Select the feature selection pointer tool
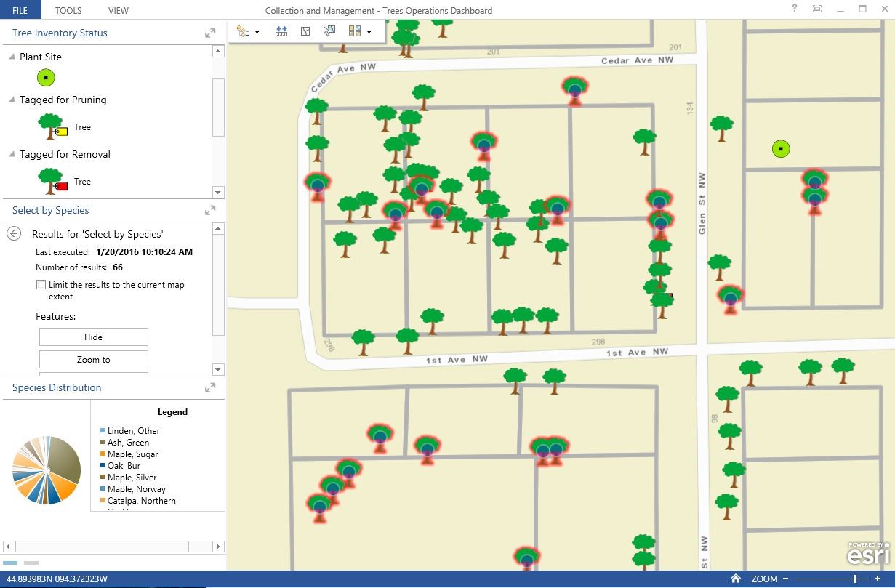This screenshot has height=588, width=895. tap(329, 31)
